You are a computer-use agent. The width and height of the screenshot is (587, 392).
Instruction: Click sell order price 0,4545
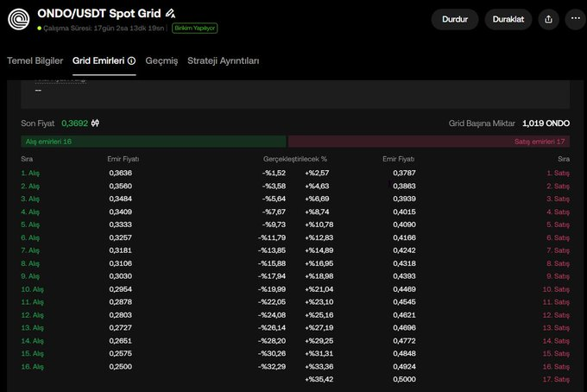(x=404, y=302)
